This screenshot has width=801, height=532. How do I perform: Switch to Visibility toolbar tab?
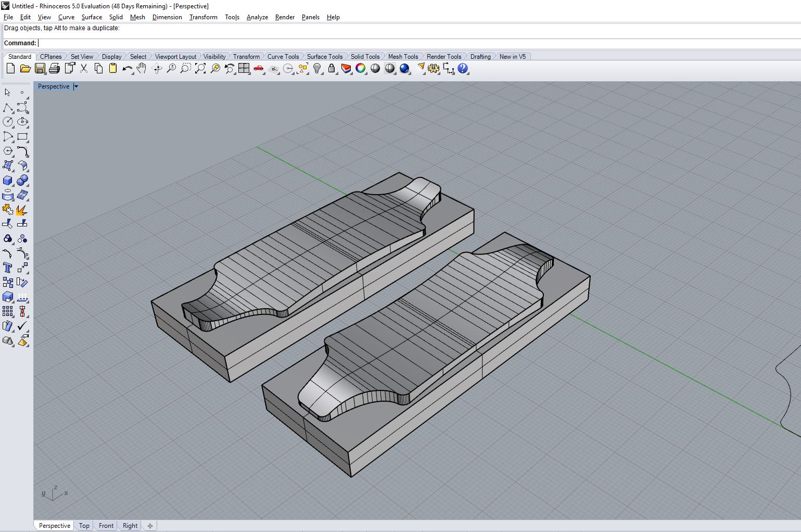pos(214,57)
